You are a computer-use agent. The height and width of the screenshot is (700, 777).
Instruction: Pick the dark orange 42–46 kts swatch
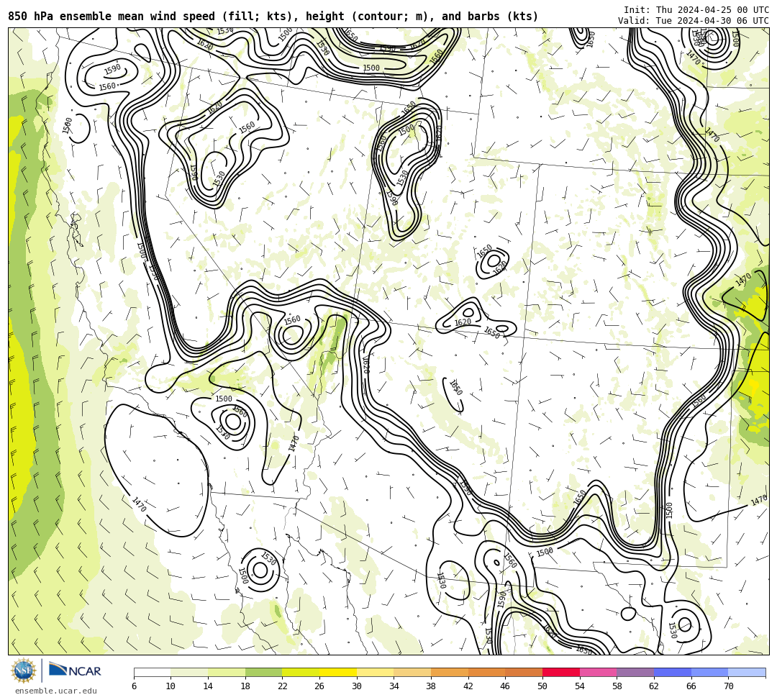pos(486,672)
